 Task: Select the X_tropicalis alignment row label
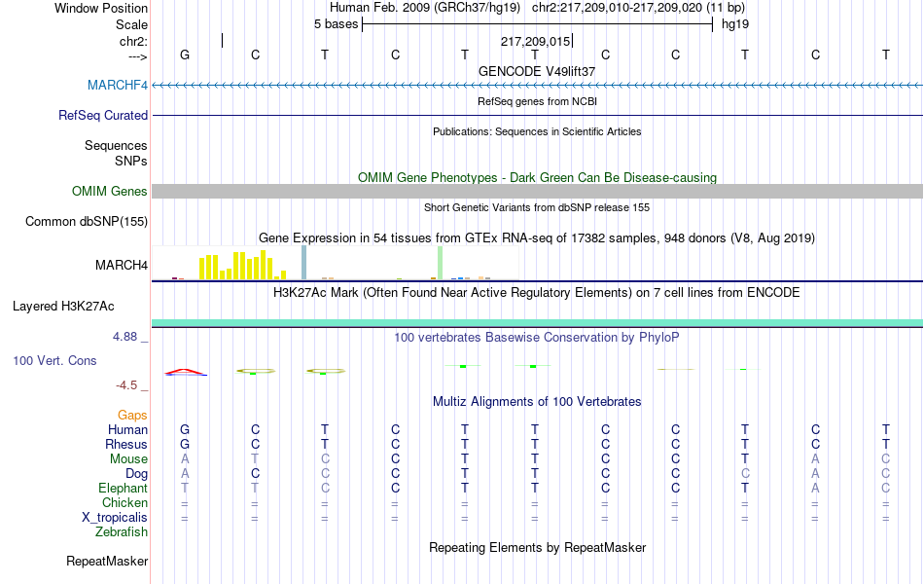(115, 518)
